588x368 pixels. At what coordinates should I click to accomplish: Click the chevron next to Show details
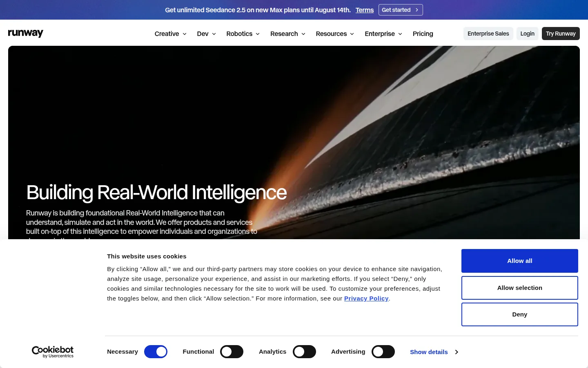(457, 352)
